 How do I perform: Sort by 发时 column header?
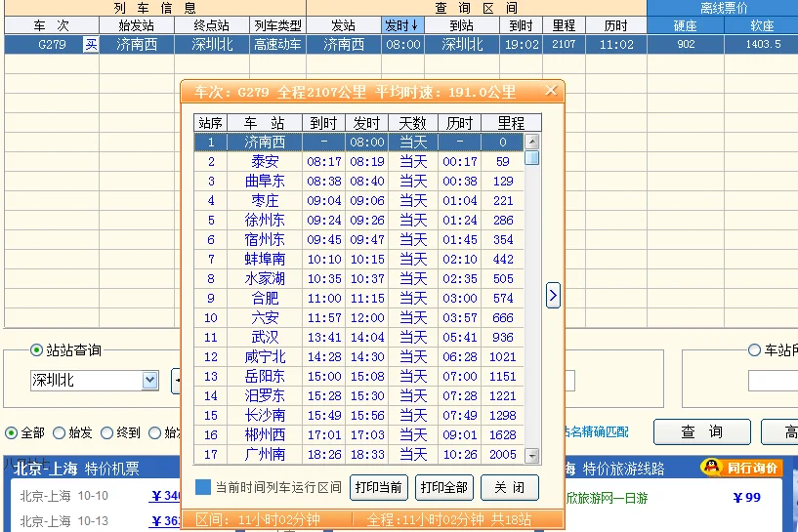[402, 25]
